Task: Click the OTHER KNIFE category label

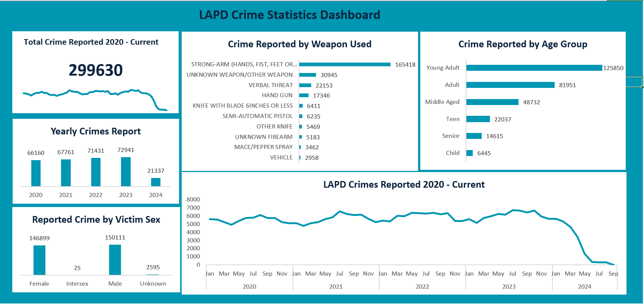Action: point(274,127)
